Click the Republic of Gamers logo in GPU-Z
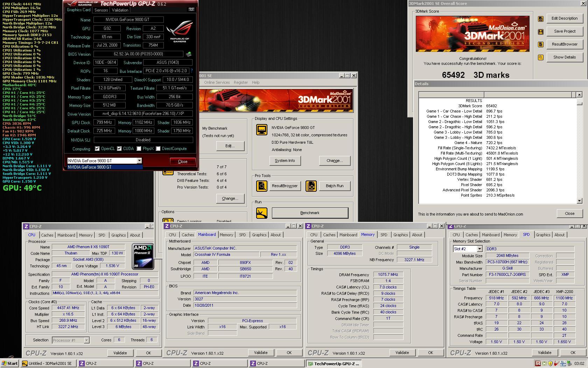 (180, 32)
